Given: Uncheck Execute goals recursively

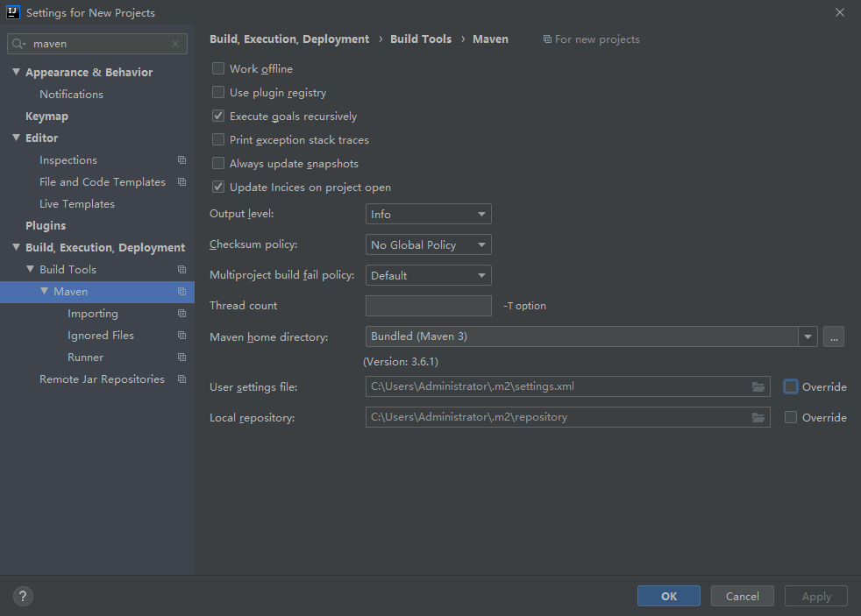Looking at the screenshot, I should tap(218, 116).
